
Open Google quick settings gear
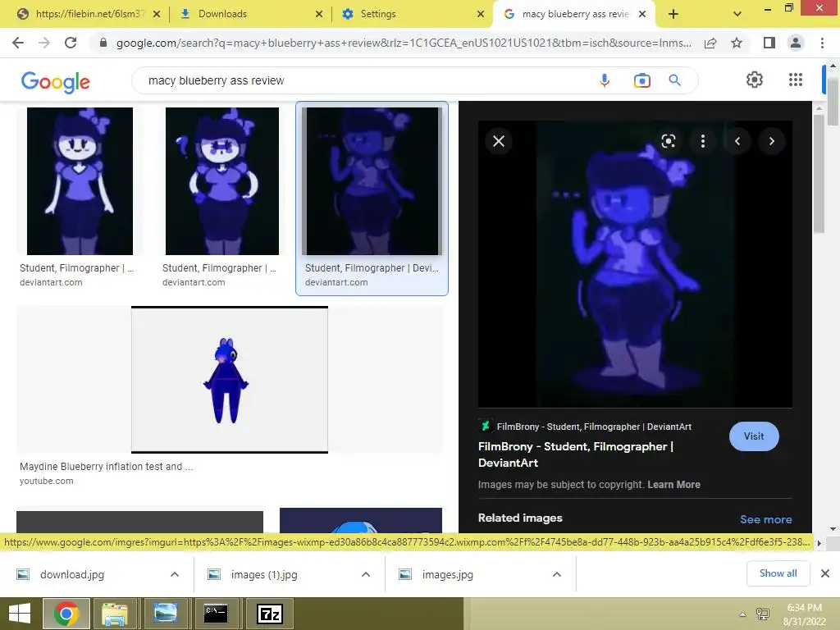[x=755, y=80]
